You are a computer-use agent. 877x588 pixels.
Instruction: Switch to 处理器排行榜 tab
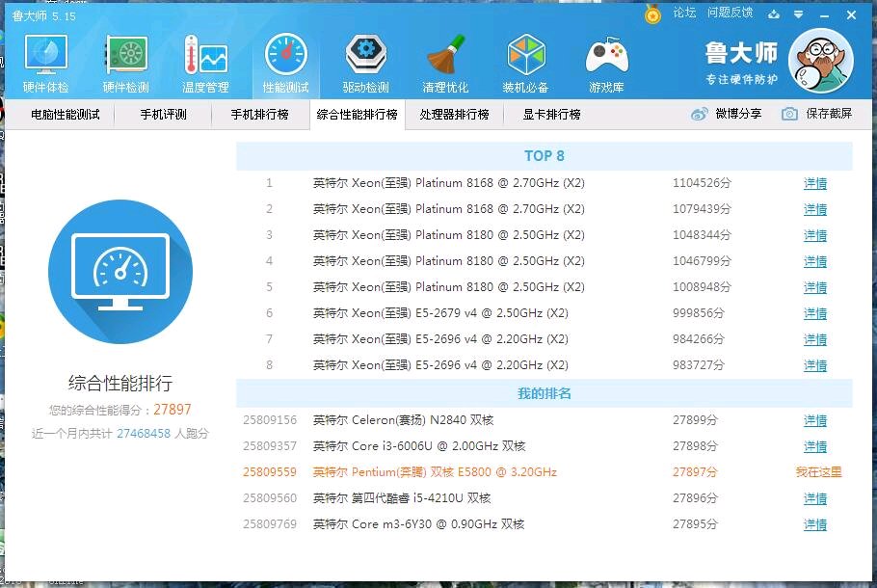454,115
